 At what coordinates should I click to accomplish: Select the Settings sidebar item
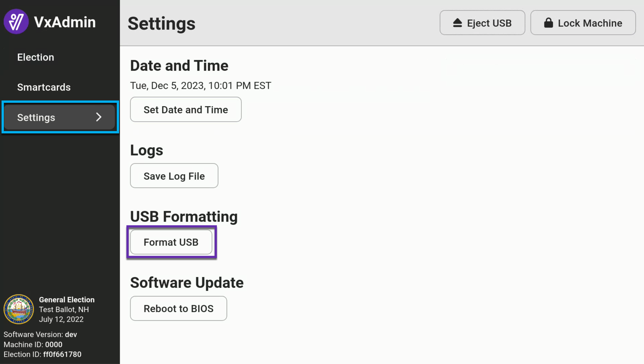pyautogui.click(x=60, y=117)
